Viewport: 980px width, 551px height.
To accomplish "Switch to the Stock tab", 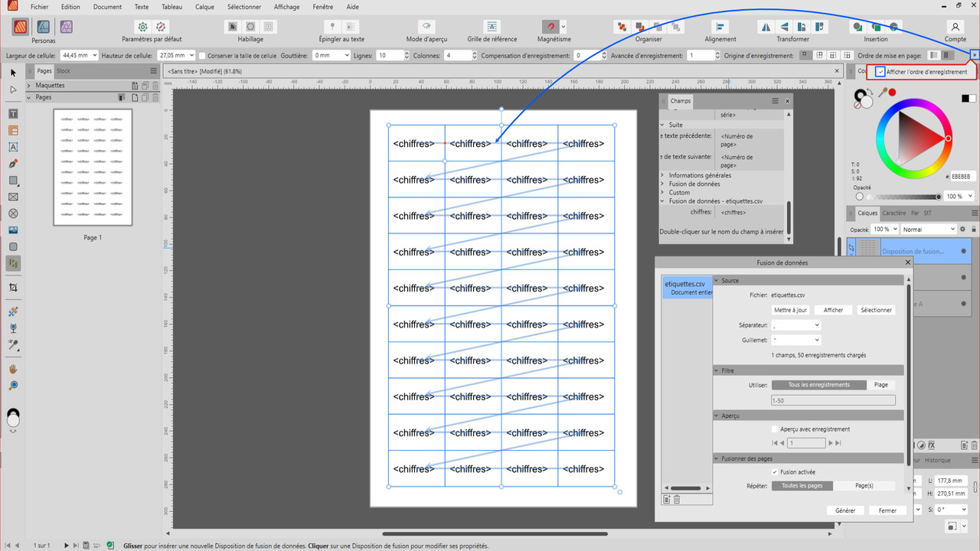I will point(63,70).
